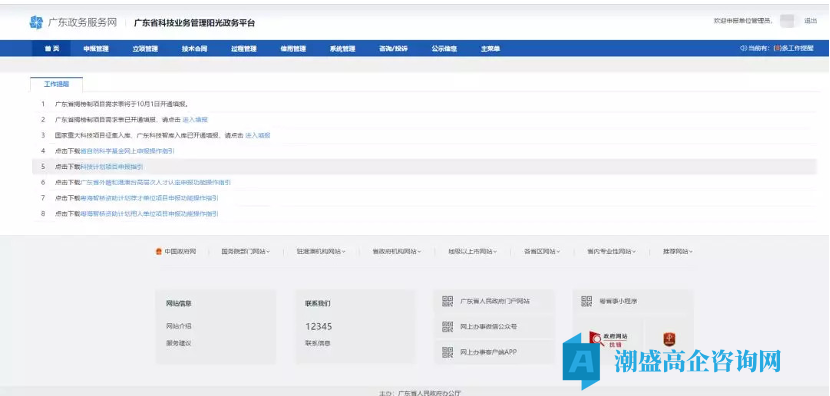Open the 主菜单 menu
This screenshot has width=830, height=396.
click(490, 49)
